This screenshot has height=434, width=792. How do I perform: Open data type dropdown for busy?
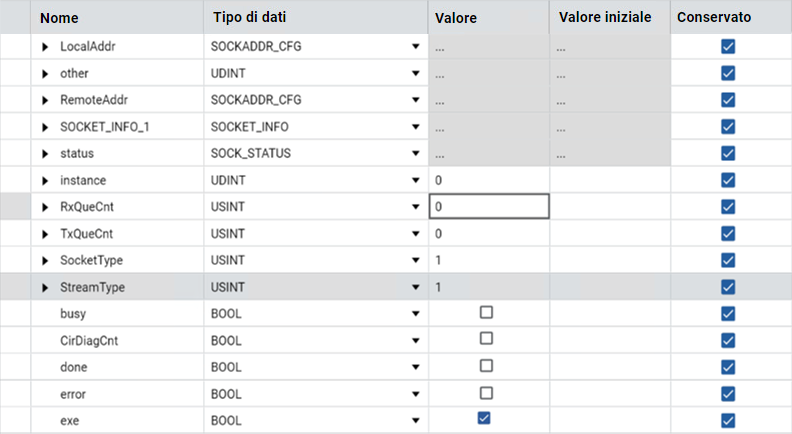click(415, 314)
